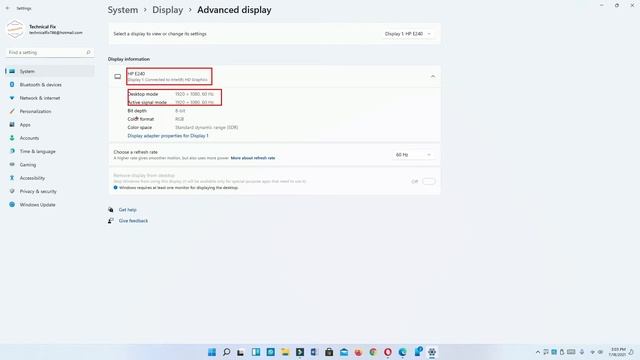
Task: Open the Windows Start menu
Action: tap(212, 352)
